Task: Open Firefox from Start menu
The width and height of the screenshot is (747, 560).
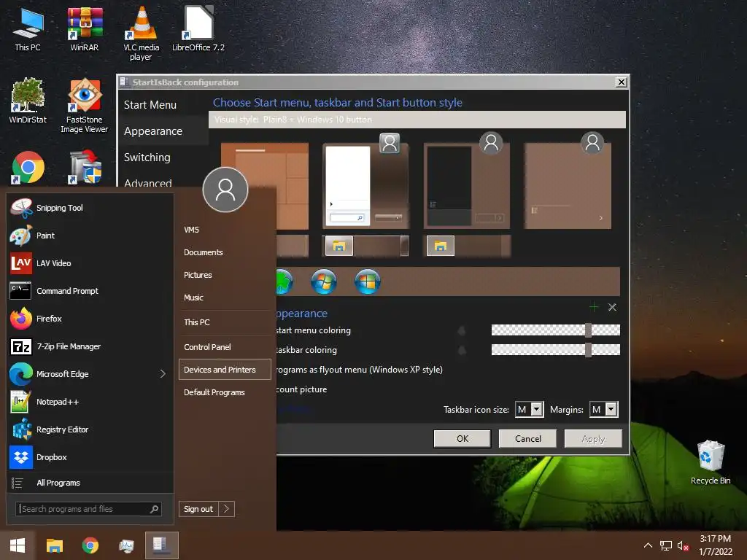Action: (x=90, y=319)
